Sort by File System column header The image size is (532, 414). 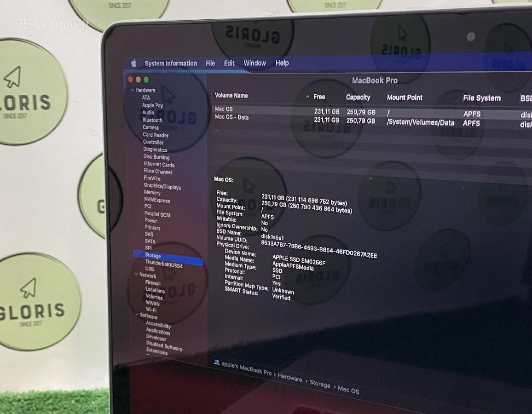point(482,98)
